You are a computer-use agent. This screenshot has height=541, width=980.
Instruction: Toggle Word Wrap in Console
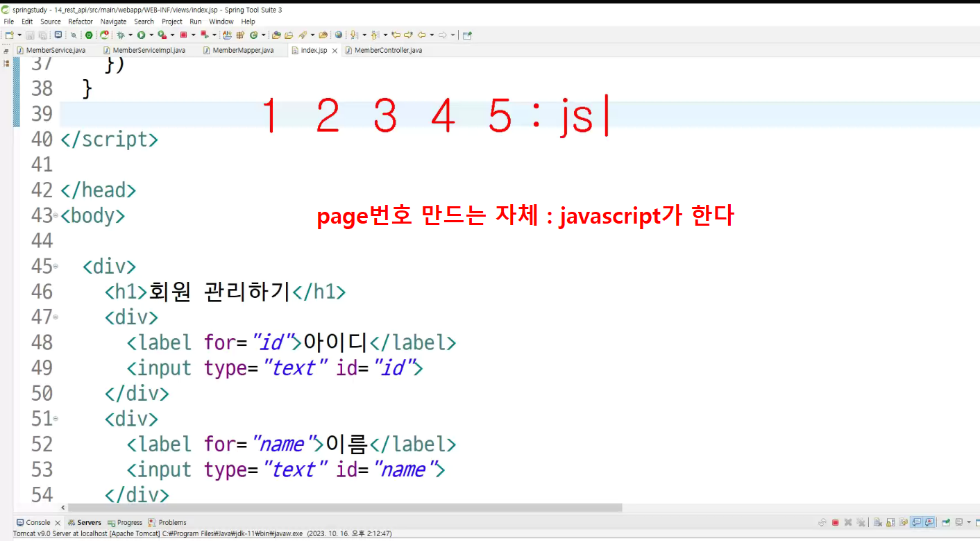904,522
